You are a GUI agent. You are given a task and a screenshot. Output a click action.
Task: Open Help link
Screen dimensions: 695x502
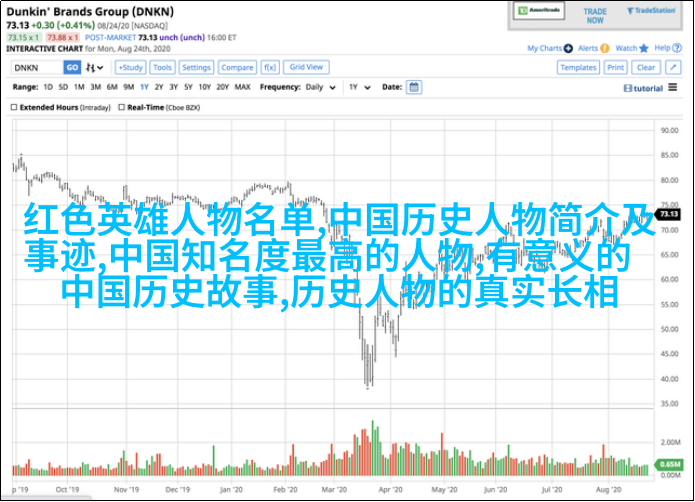[662, 48]
